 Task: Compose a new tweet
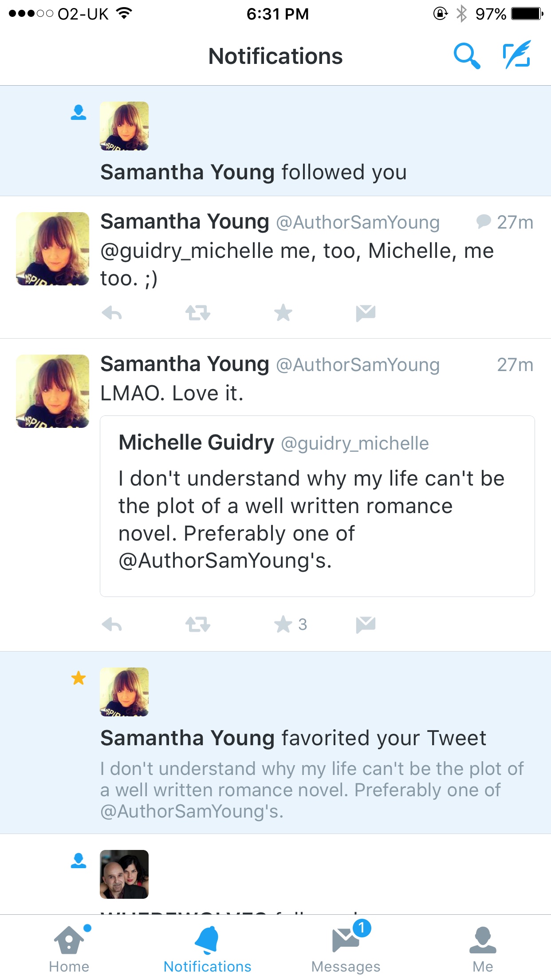517,55
